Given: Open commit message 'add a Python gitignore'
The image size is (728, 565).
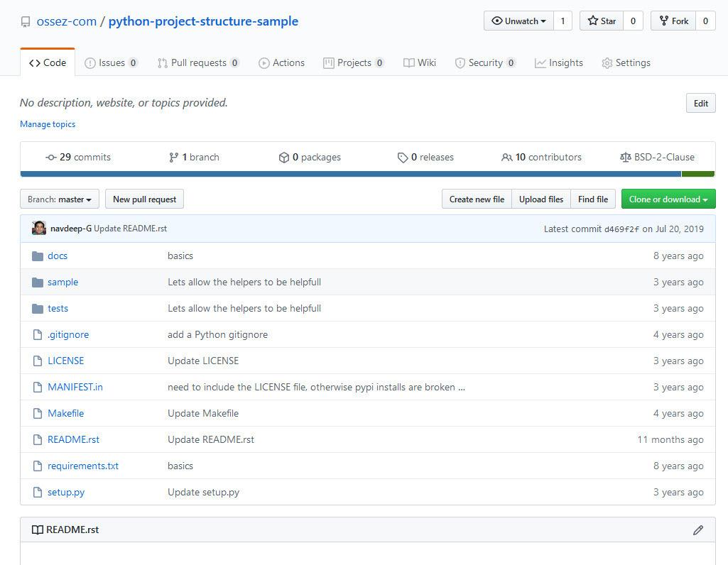Looking at the screenshot, I should coord(218,335).
